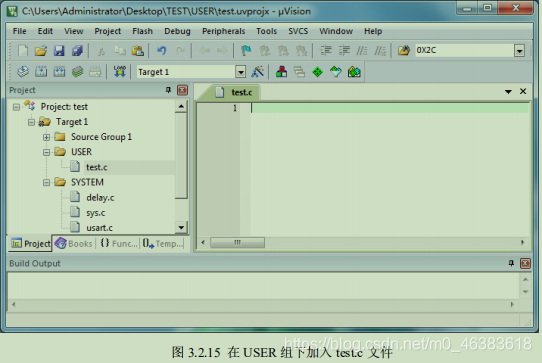The height and width of the screenshot is (363, 542).
Task: Build target files icon
Action: tap(41, 72)
